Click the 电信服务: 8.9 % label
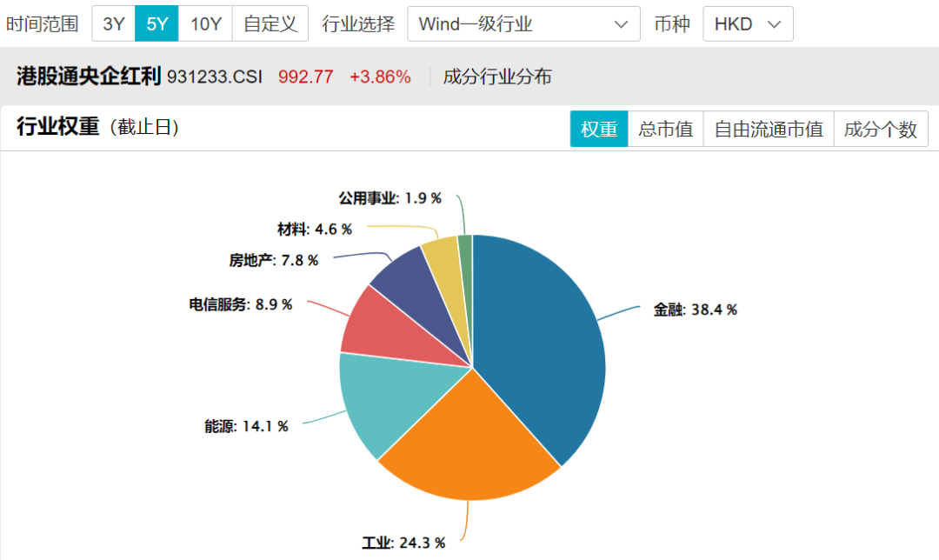 click(x=241, y=305)
